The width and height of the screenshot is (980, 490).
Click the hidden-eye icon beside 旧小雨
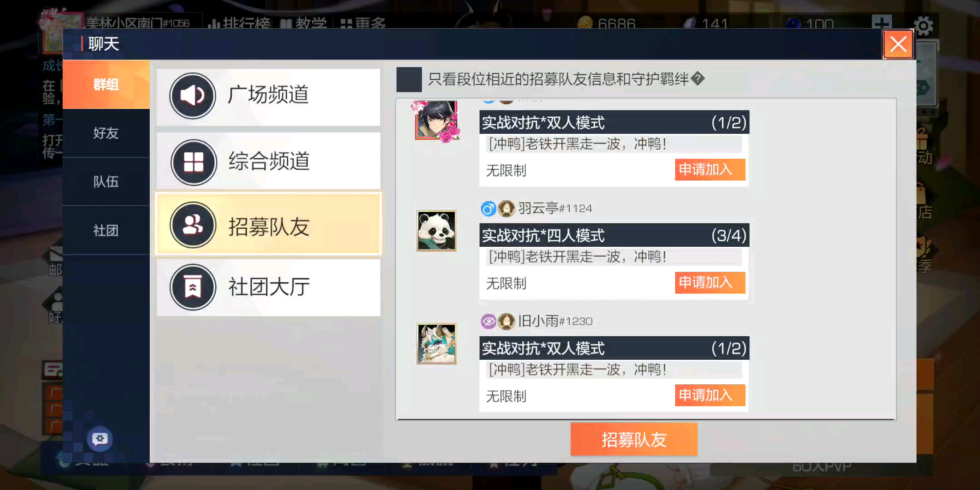pos(488,321)
